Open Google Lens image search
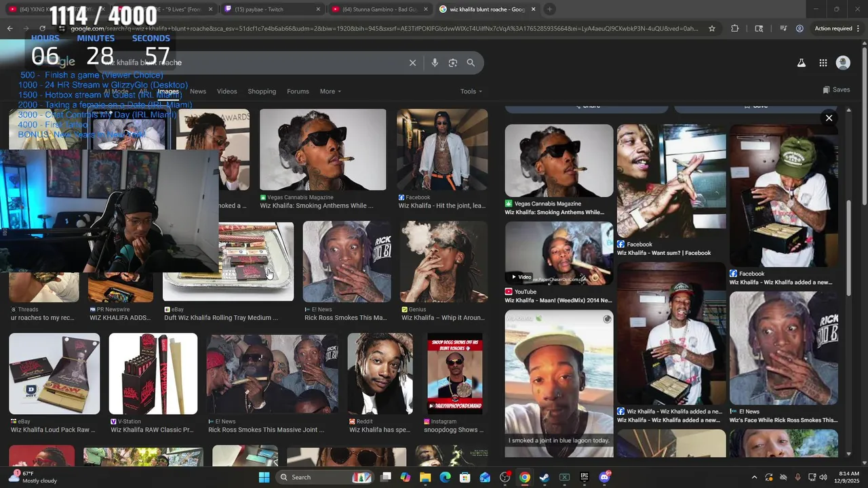 click(453, 62)
